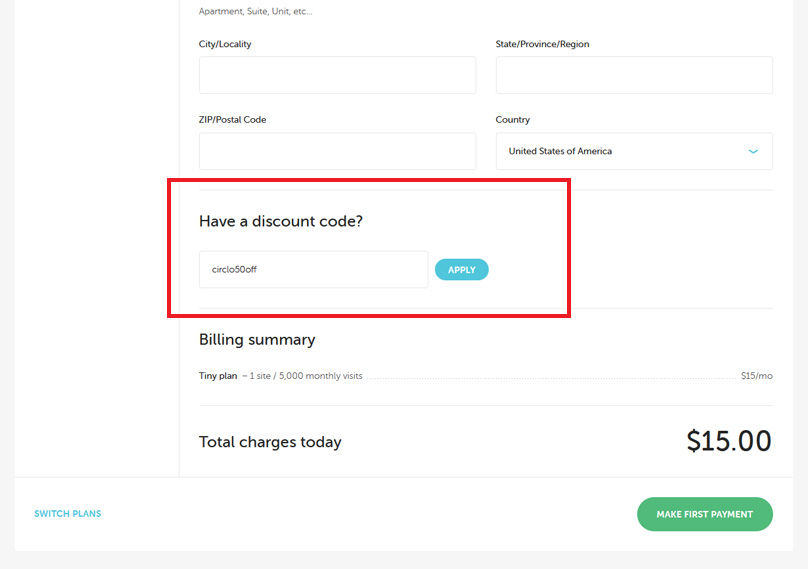Click the "Have a discount code?" heading

(280, 221)
